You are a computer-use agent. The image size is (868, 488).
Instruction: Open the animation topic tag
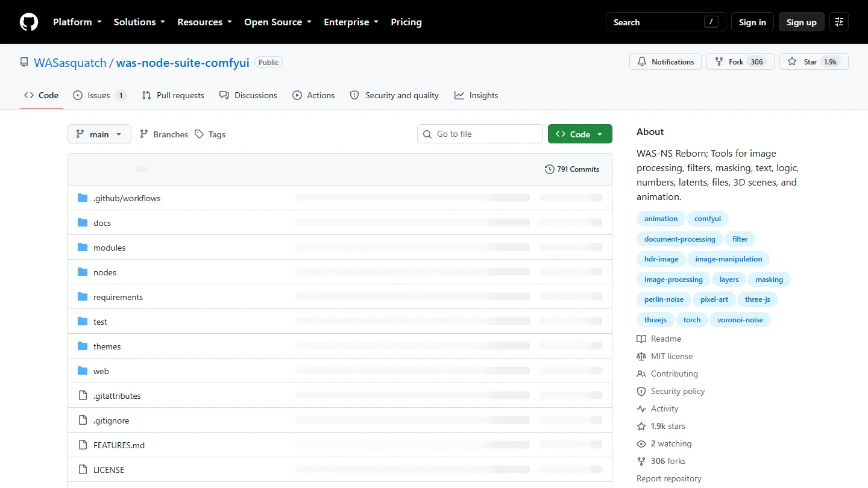pyautogui.click(x=661, y=219)
